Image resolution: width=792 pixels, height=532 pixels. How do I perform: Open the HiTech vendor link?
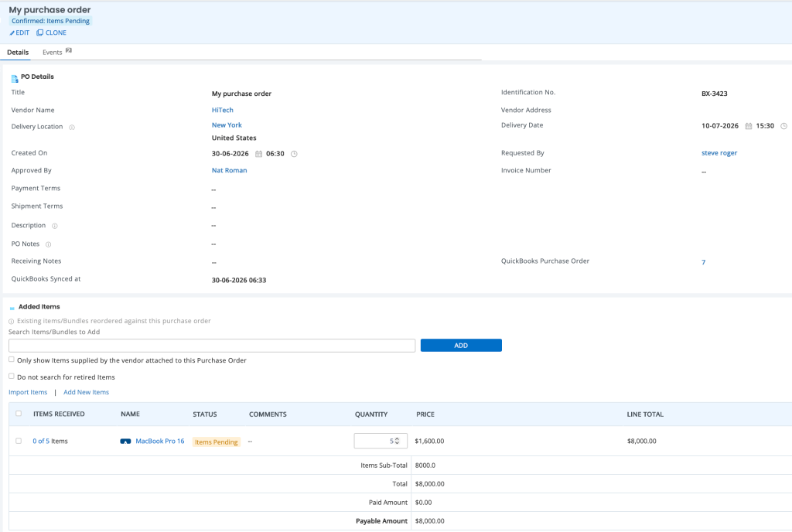point(222,110)
